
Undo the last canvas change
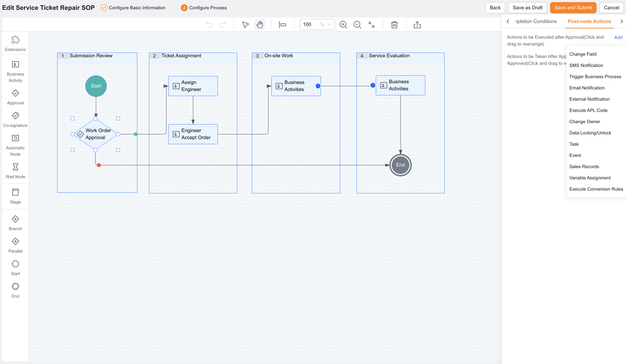tap(209, 25)
